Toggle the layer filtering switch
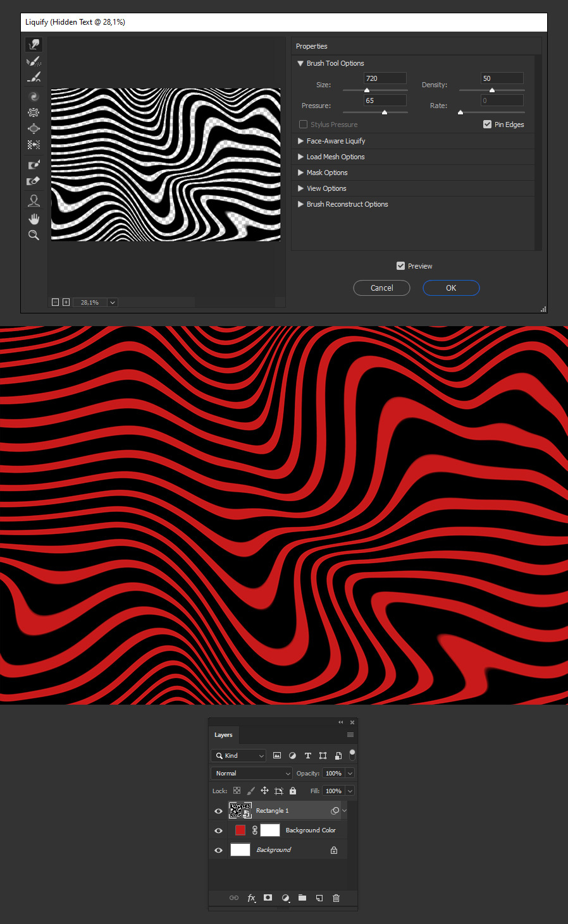Viewport: 568px width, 924px height. (x=352, y=755)
